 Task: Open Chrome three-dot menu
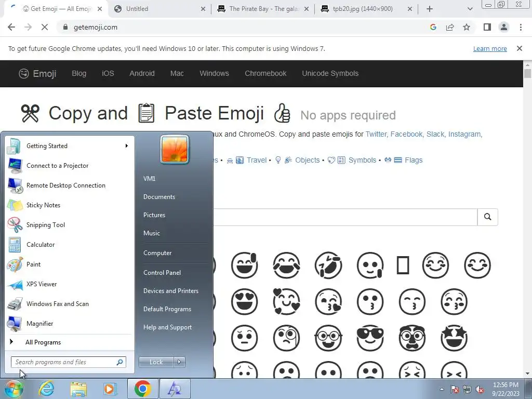point(521,27)
